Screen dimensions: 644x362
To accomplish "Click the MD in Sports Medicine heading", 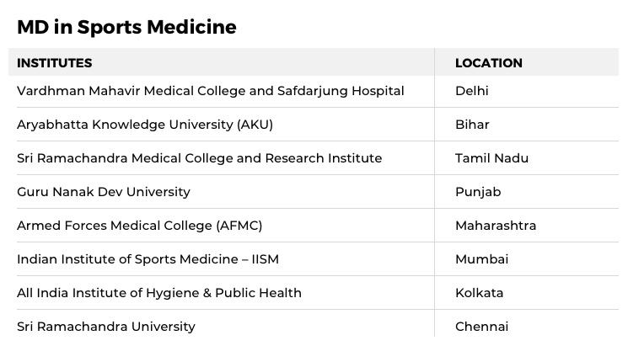I will 126,27.
